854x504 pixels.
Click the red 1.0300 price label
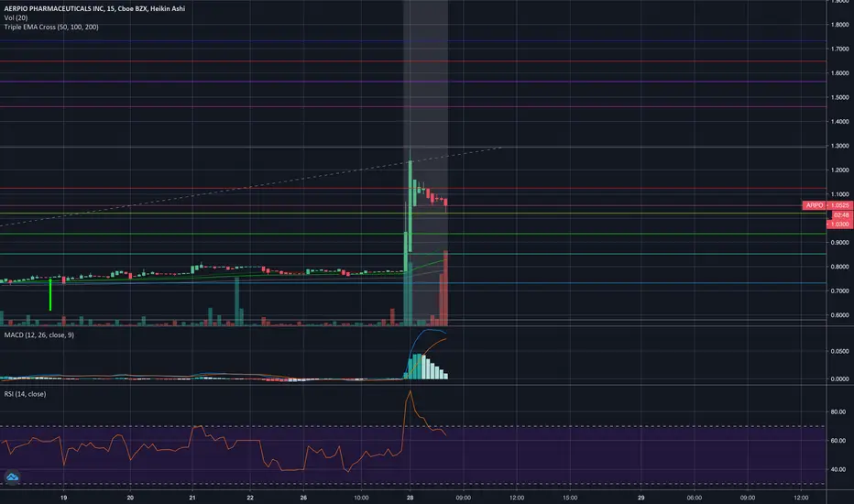pyautogui.click(x=839, y=224)
